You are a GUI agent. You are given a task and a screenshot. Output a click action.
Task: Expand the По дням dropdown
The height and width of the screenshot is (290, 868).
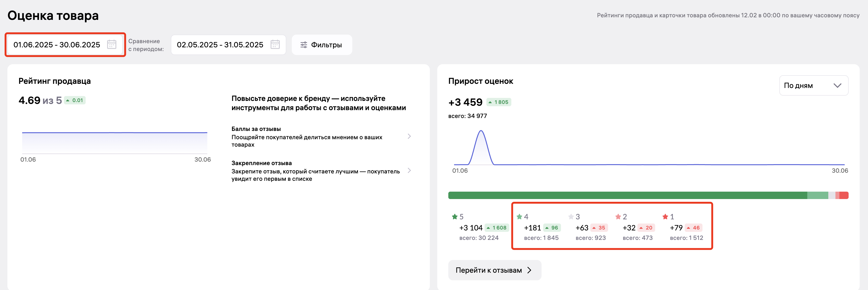(x=814, y=85)
